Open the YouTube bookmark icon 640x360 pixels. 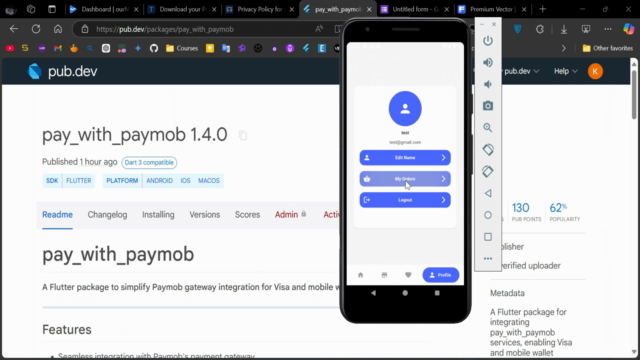point(10,48)
